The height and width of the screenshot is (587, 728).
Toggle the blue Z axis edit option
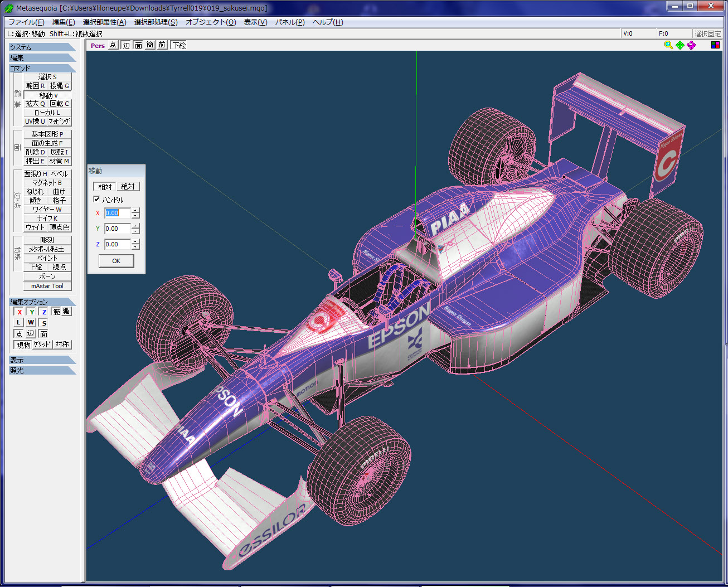click(x=44, y=312)
